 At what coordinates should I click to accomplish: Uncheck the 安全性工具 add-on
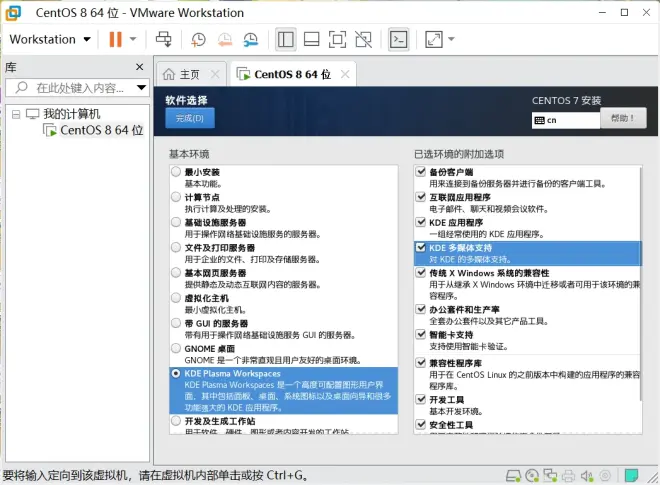point(420,424)
